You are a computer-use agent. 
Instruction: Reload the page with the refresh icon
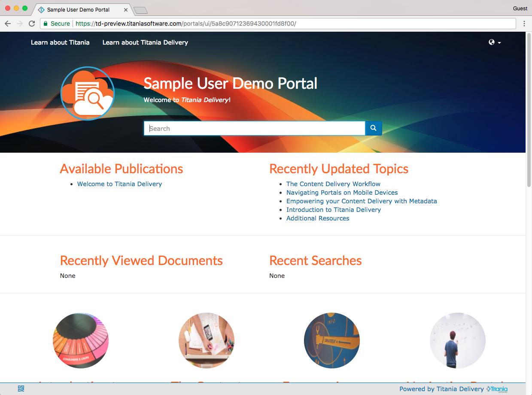[32, 24]
